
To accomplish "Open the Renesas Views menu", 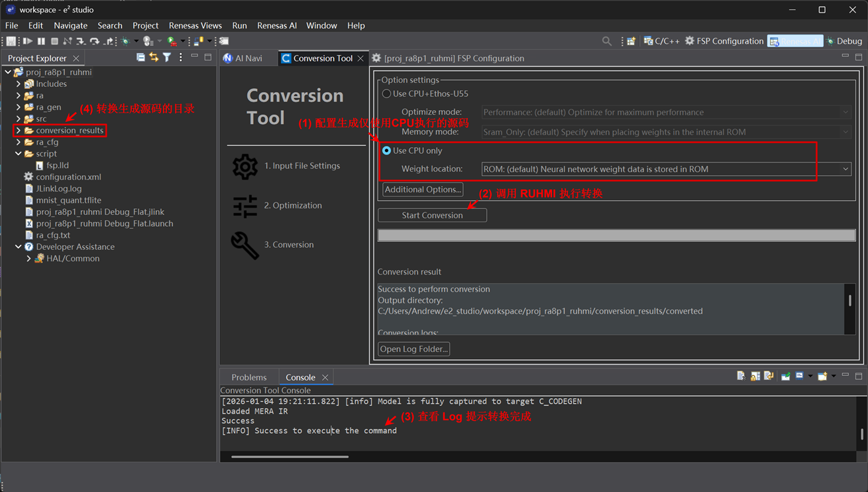I will [195, 25].
